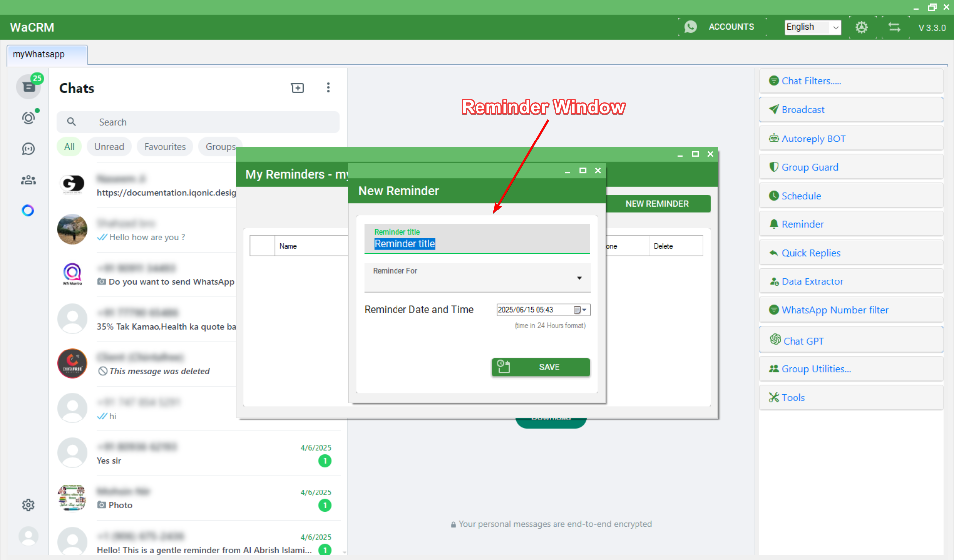The height and width of the screenshot is (560, 954).
Task: Select the Favourites chat filter
Action: pyautogui.click(x=164, y=147)
